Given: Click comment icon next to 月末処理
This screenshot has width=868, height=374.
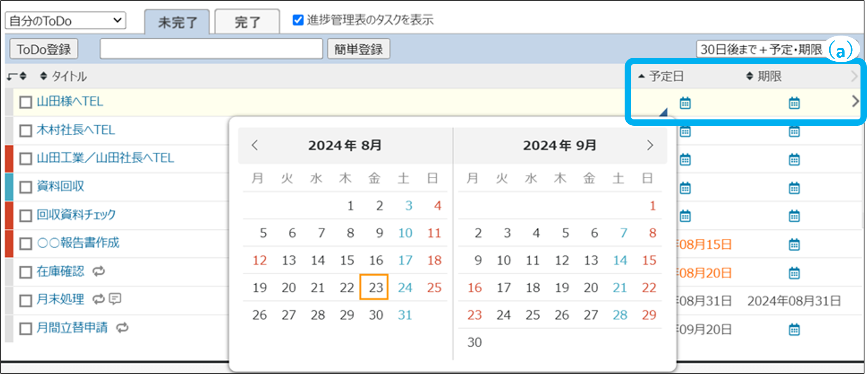Looking at the screenshot, I should click(x=115, y=299).
